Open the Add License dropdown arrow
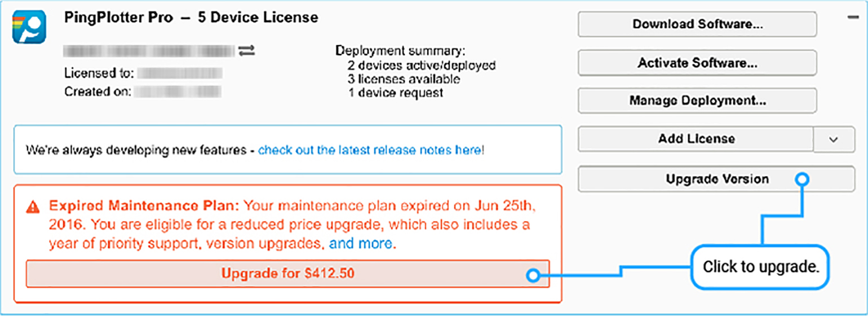The height and width of the screenshot is (316, 868). [x=834, y=139]
